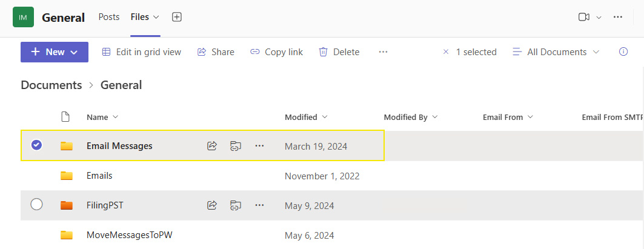Open the All Documents view dropdown
Image resolution: width=644 pixels, height=249 pixels.
[x=556, y=52]
